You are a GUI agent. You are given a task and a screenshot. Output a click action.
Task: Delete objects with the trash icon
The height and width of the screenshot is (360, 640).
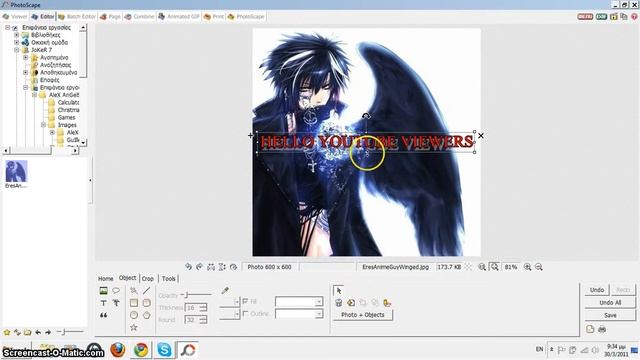[x=338, y=303]
